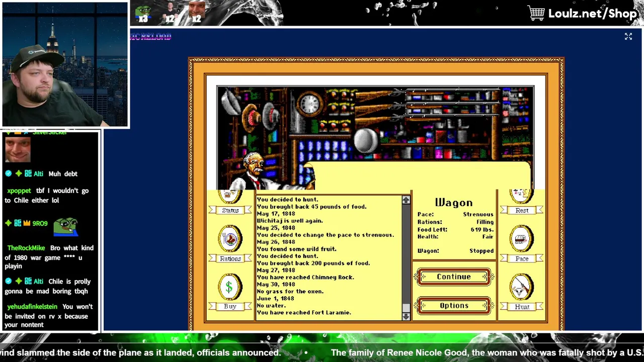Click the Food Left '619 lbs.' value
Screen dimensions: 644x362
click(482, 229)
